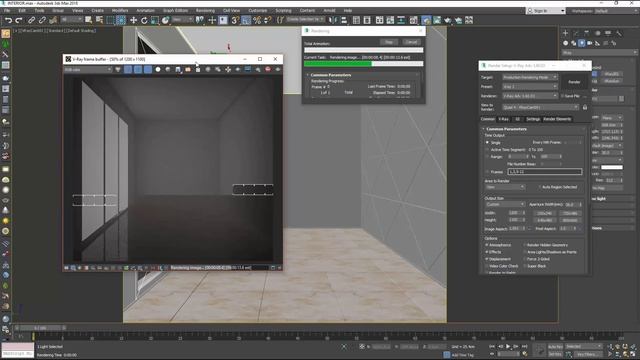Open the Area to Render dropdown
This screenshot has width=640, height=360.
pos(505,187)
